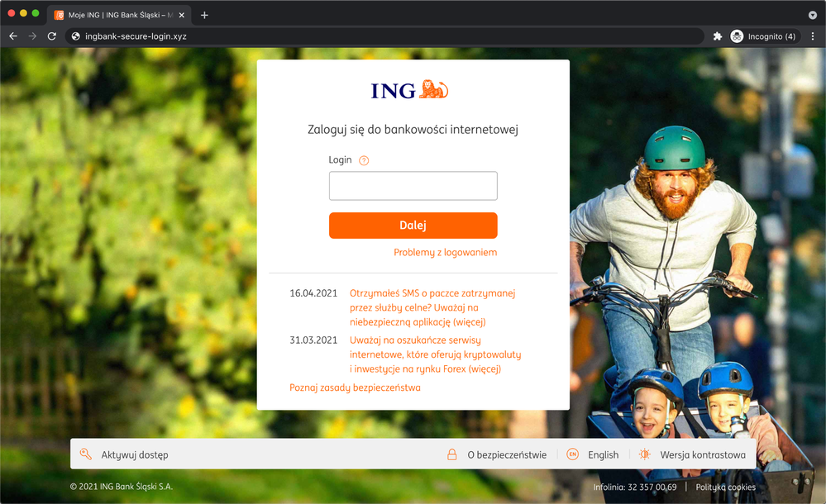Go back using the browser back arrow
Viewport: 826px width, 504px height.
13,36
